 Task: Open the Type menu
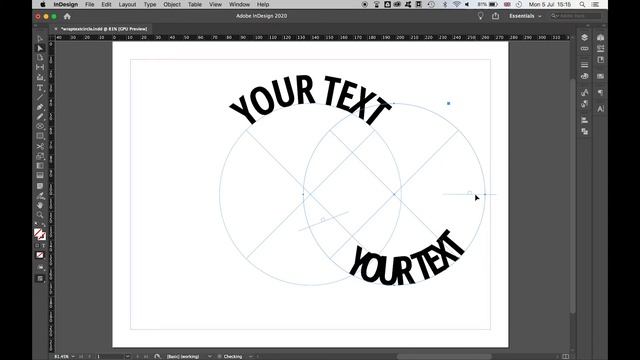tap(150, 4)
